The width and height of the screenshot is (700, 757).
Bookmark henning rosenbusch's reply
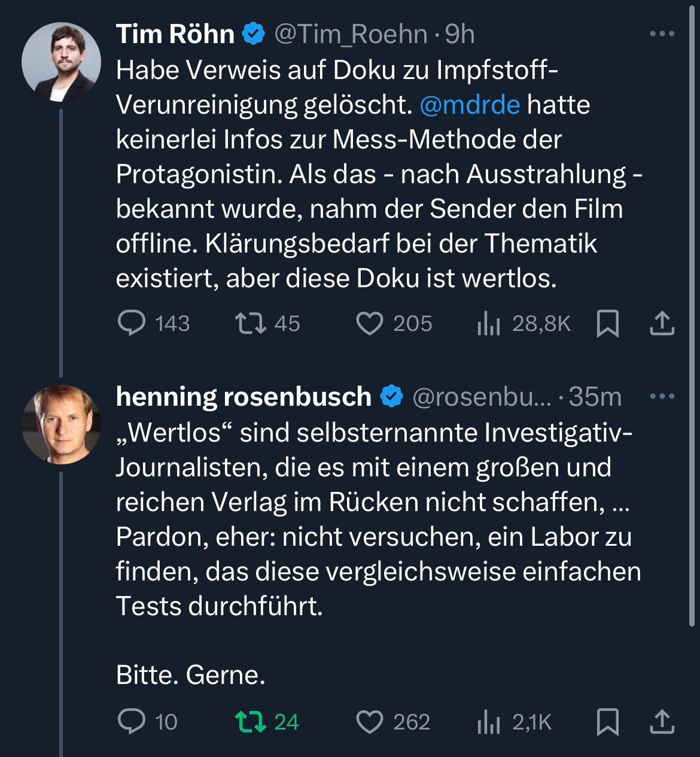click(x=608, y=722)
